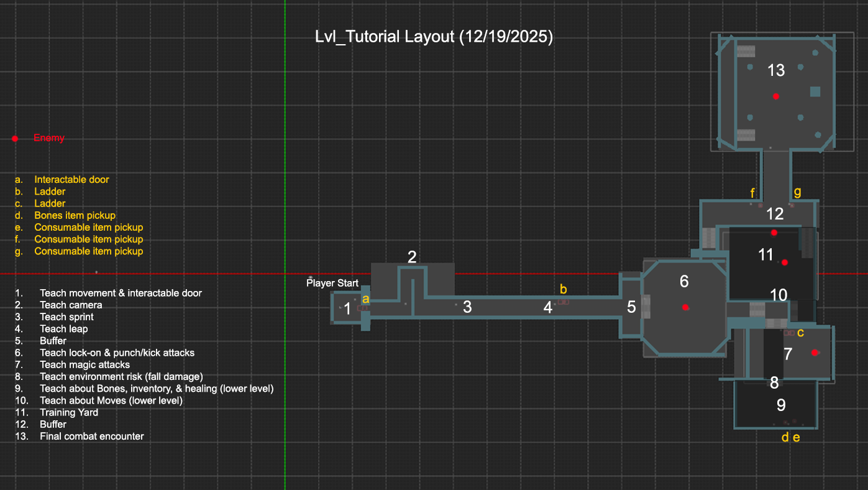
Task: Click room number 6 in octagonal room
Action: (x=684, y=282)
